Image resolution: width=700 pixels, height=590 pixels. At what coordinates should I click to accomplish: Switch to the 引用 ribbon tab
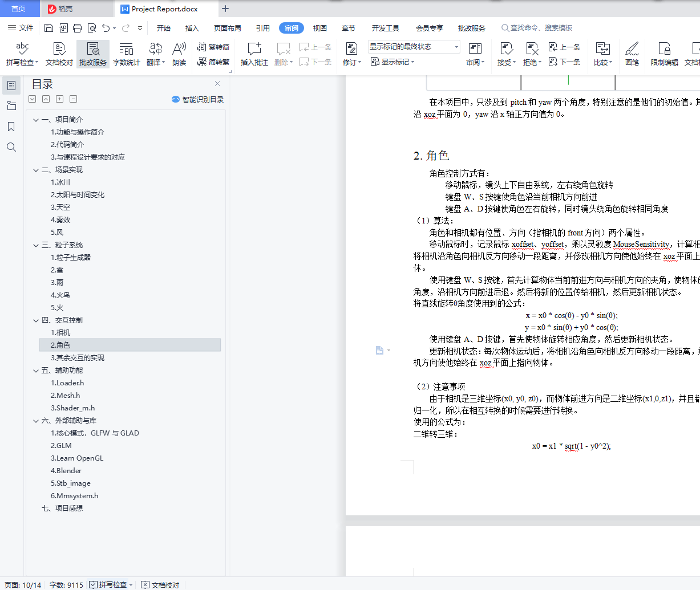[x=263, y=28]
